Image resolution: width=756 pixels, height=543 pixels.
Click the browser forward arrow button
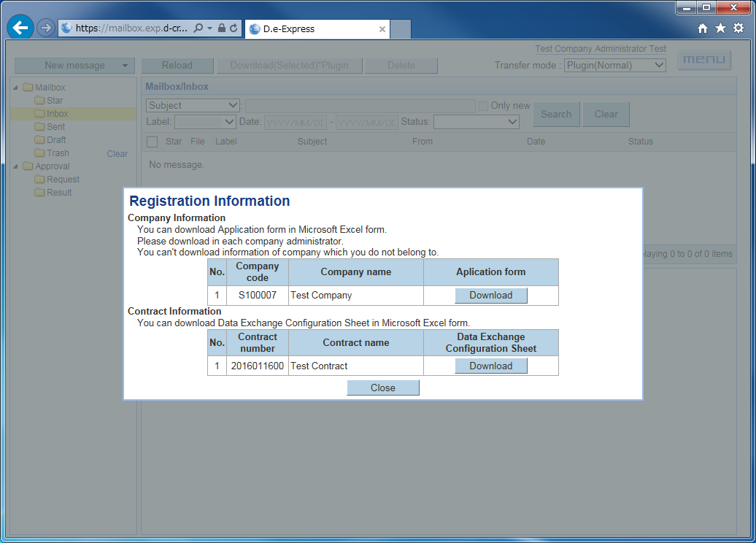coord(46,28)
